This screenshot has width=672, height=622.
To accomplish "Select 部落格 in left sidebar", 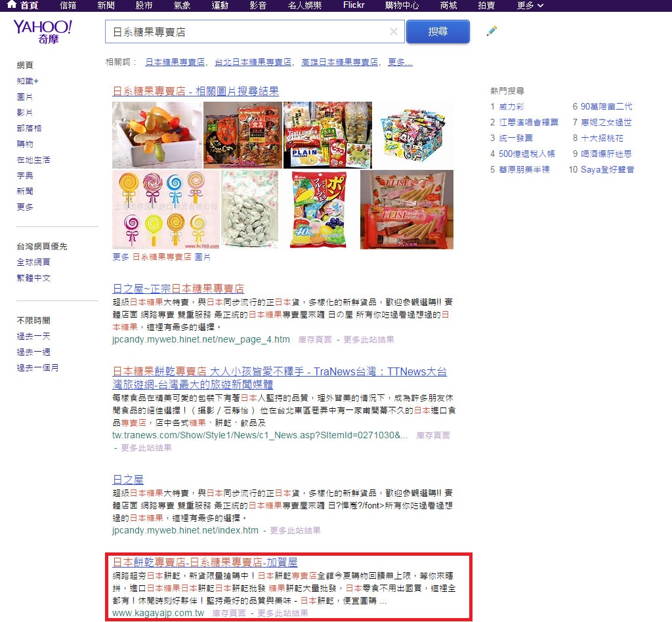I will click(29, 128).
